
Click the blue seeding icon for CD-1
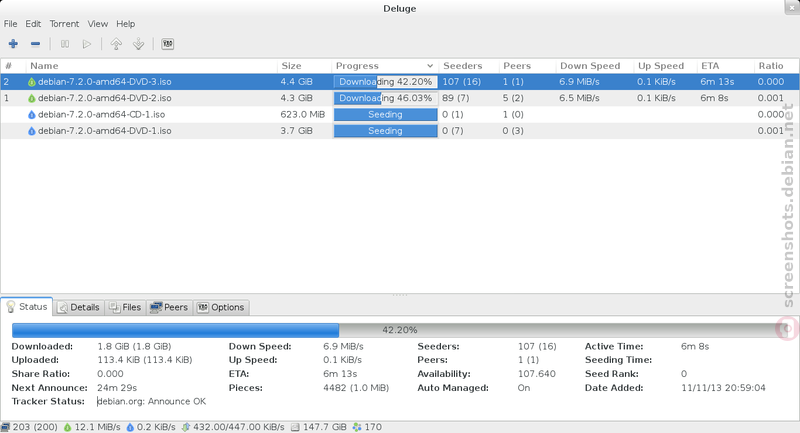32,115
